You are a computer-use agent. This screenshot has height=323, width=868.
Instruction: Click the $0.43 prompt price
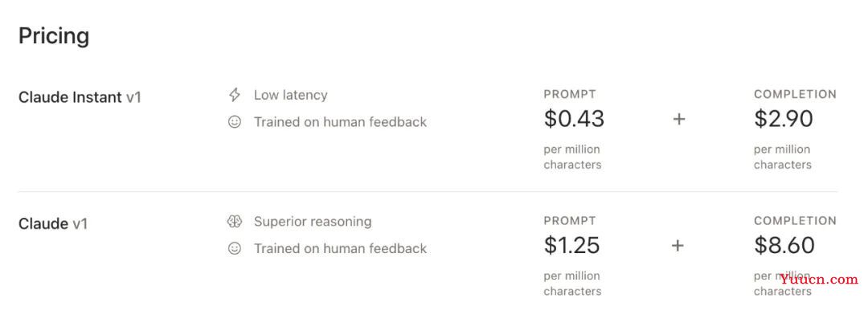tap(574, 119)
